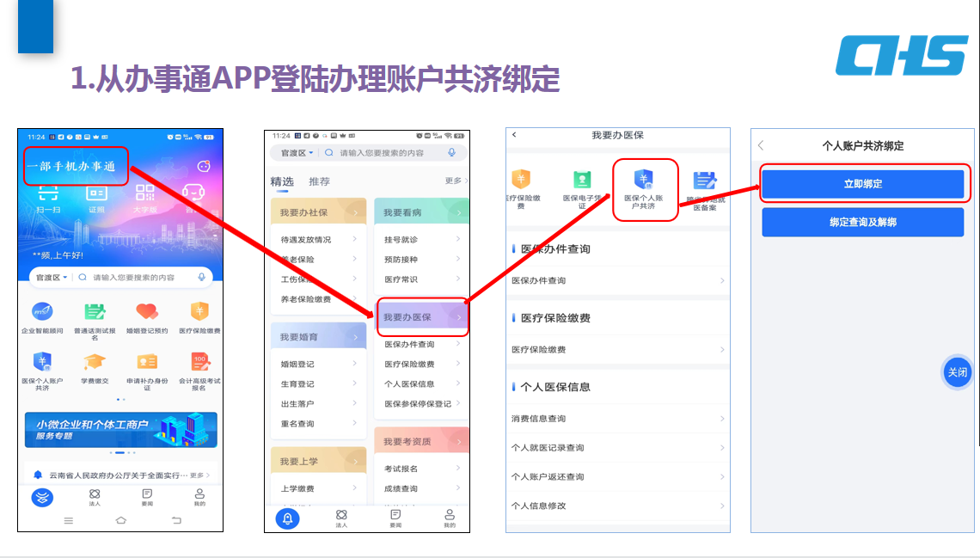Open 法人 in the second screen's bottom bar
This screenshot has width=980, height=558.
coord(341,518)
